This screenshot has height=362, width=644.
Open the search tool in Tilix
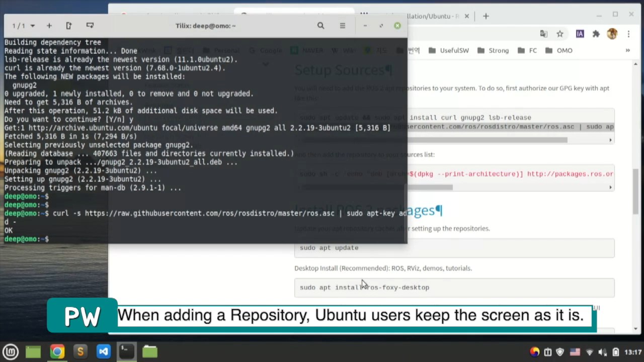coord(320,26)
